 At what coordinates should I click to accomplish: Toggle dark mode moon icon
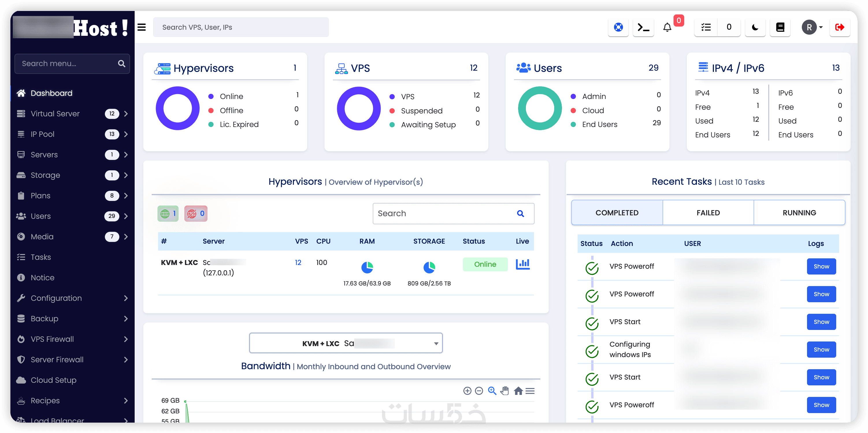[755, 27]
